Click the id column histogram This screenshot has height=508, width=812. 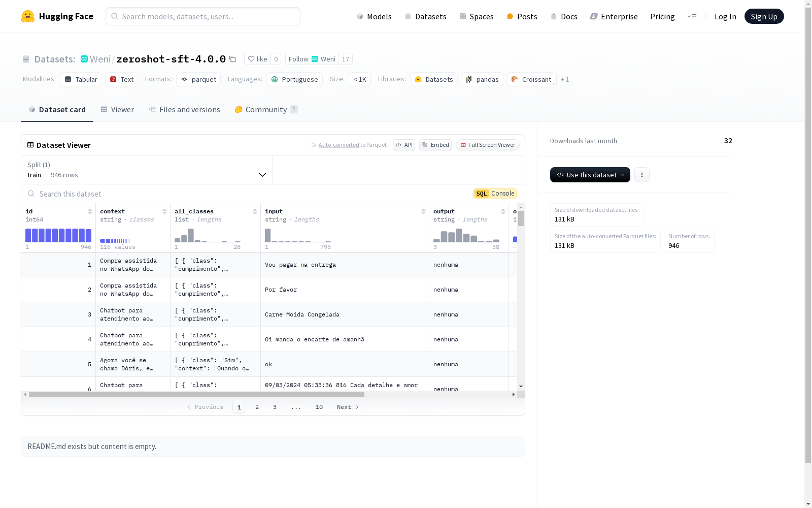click(58, 235)
